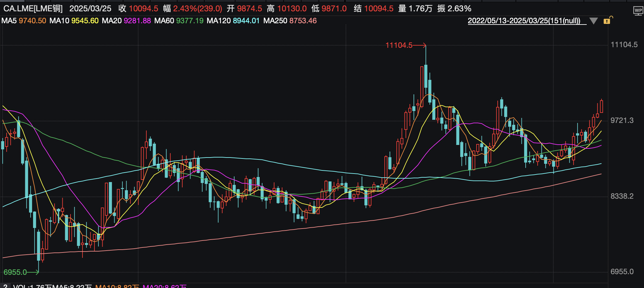Viewport: 644px width, 288px height.
Task: Click the 9721.3 price axis label
Action: [x=622, y=120]
